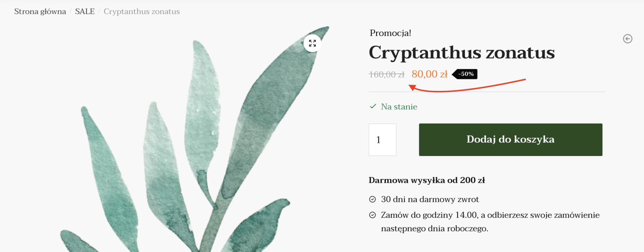Screen dimensions: 644x252
Task: Click the sale price 80,00 zł
Action: [x=430, y=74]
